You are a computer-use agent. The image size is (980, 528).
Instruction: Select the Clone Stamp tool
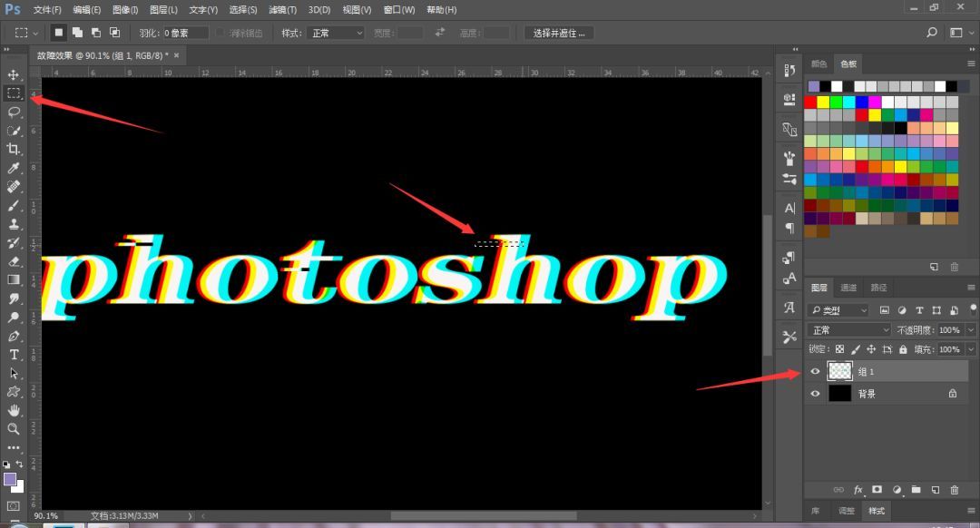click(x=13, y=224)
